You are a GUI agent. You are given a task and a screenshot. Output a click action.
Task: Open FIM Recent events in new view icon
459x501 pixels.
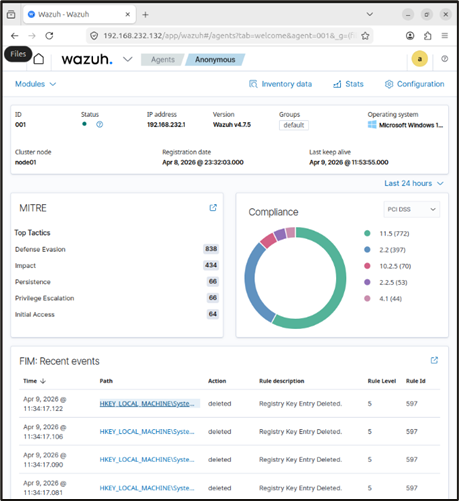[434, 360]
